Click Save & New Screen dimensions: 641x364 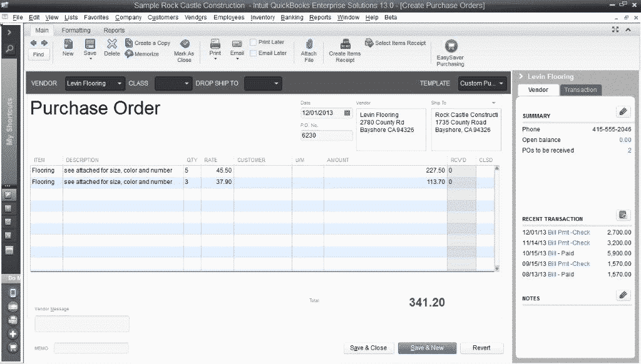tap(427, 348)
